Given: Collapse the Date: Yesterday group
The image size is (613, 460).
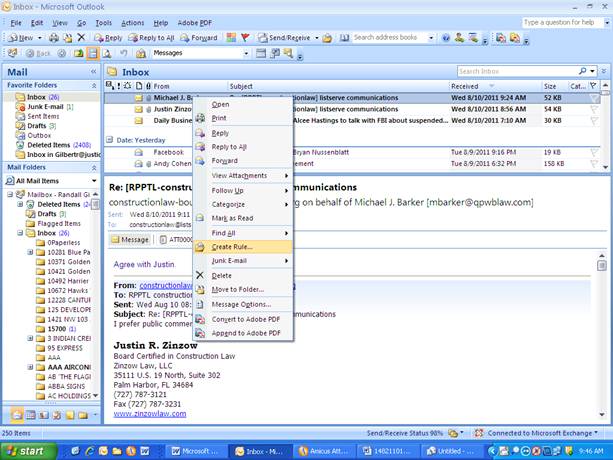Looking at the screenshot, I should pos(109,140).
